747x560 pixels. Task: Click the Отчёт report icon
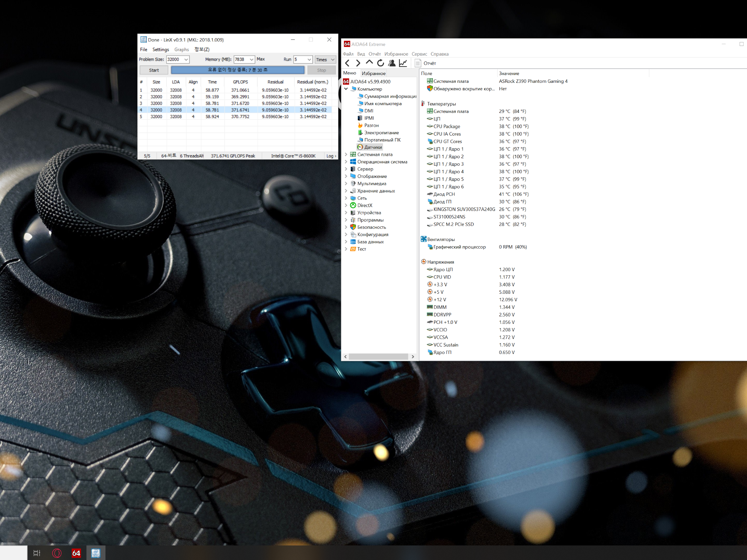pos(418,63)
